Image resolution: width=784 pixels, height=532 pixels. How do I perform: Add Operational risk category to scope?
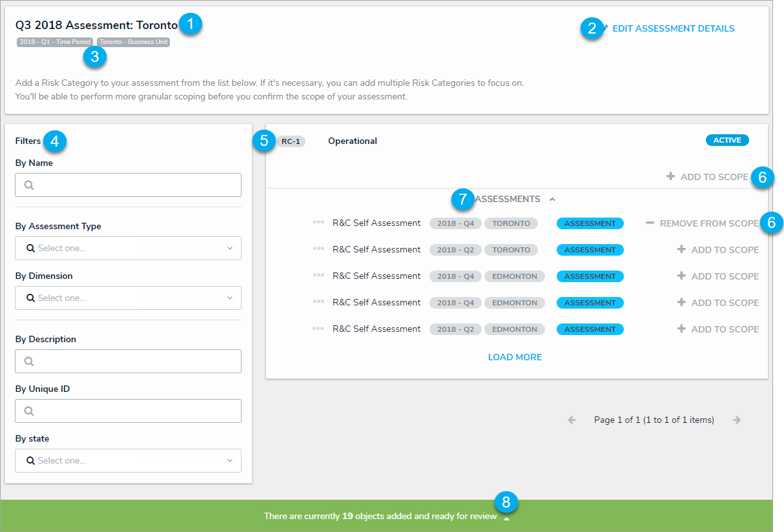(x=707, y=176)
